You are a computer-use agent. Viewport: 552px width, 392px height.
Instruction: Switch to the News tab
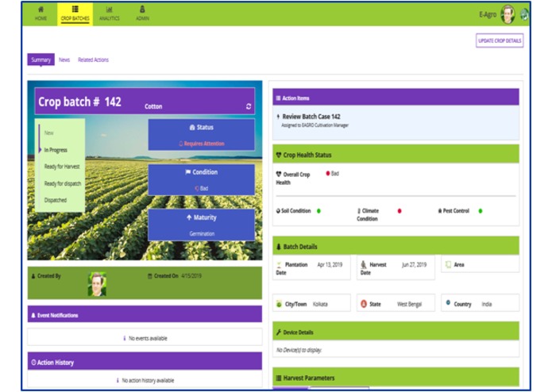[x=64, y=60]
